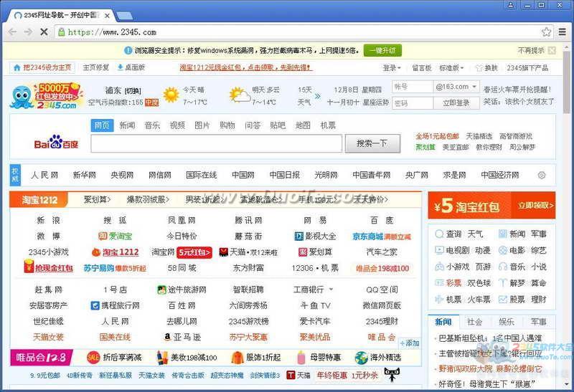
Task: Click the sunny weather icon for today
Action: coord(171,95)
